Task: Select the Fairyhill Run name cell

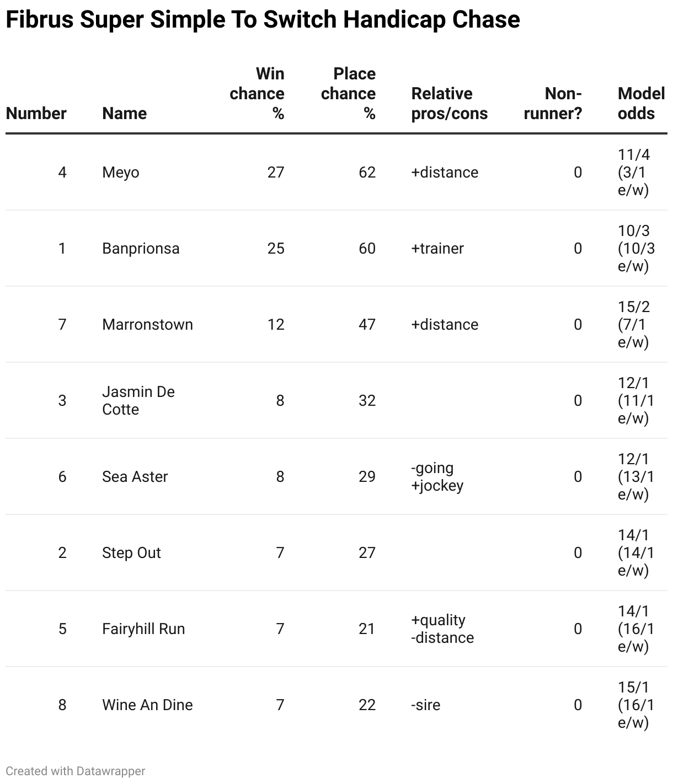Action: point(143,629)
